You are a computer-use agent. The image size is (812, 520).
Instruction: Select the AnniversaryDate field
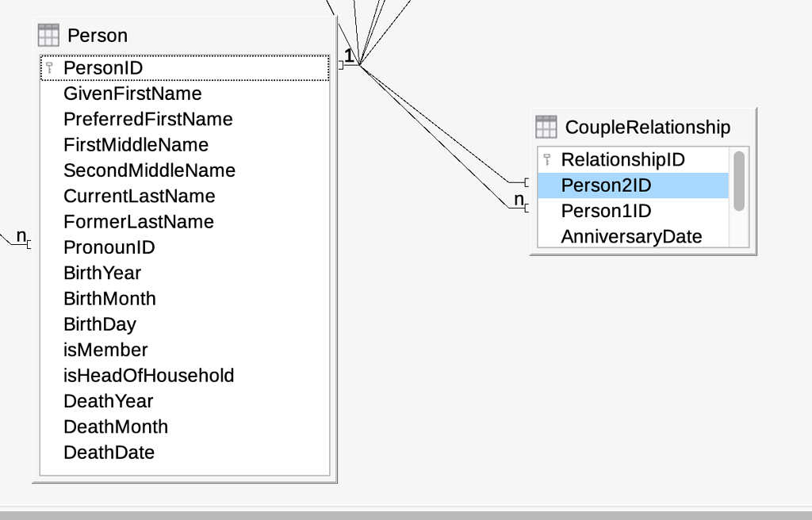(631, 236)
